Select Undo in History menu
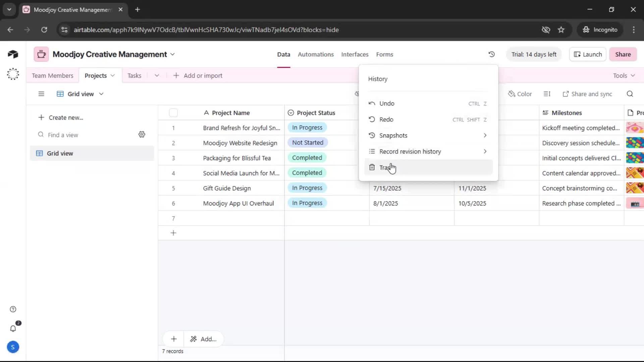The image size is (644, 362). click(x=428, y=104)
